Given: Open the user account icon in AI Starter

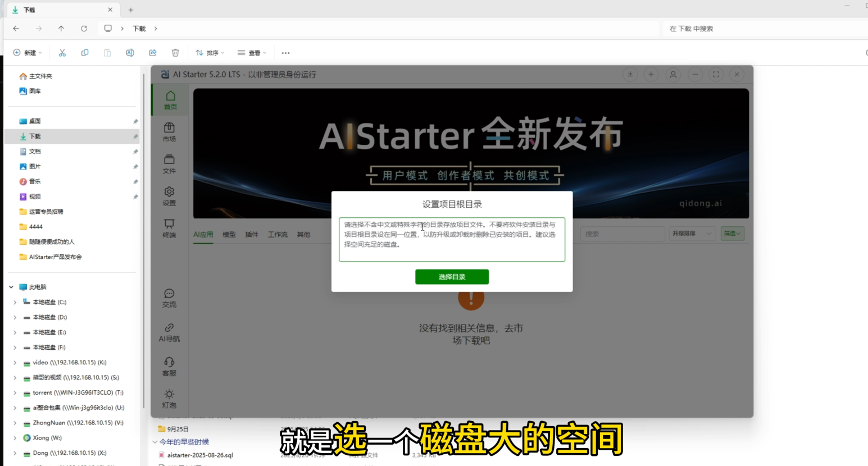Looking at the screenshot, I should click(x=673, y=74).
